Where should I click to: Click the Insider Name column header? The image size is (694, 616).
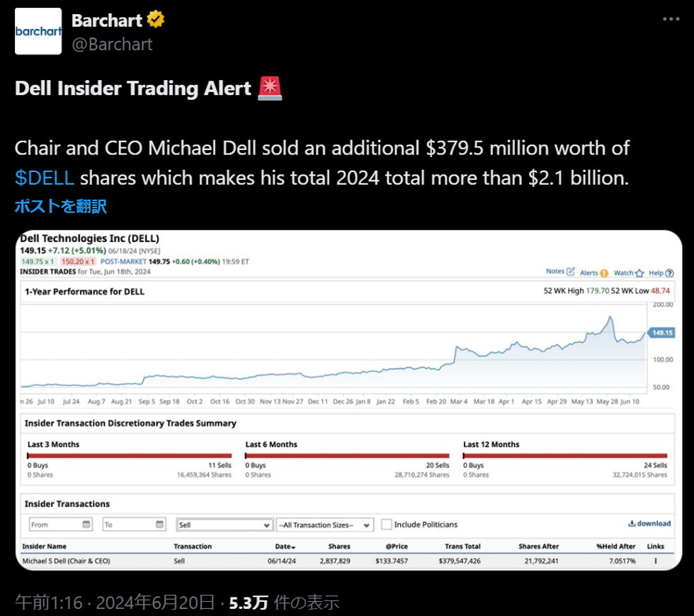pyautogui.click(x=44, y=547)
